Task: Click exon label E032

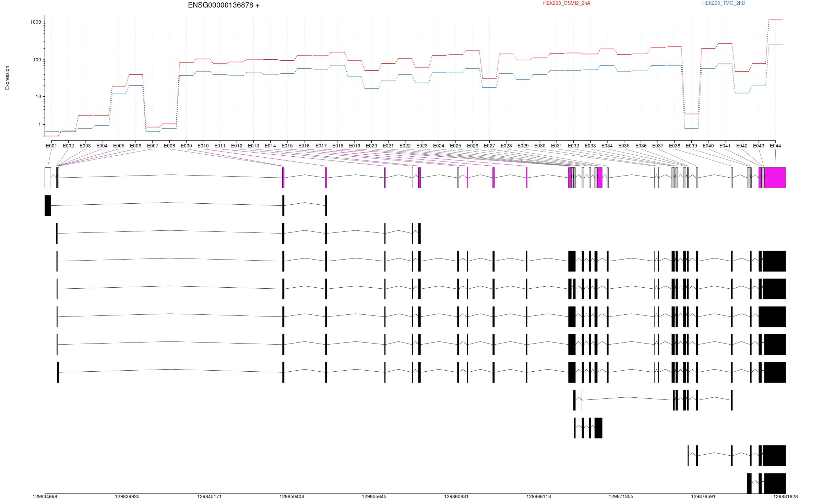Action: 573,146
